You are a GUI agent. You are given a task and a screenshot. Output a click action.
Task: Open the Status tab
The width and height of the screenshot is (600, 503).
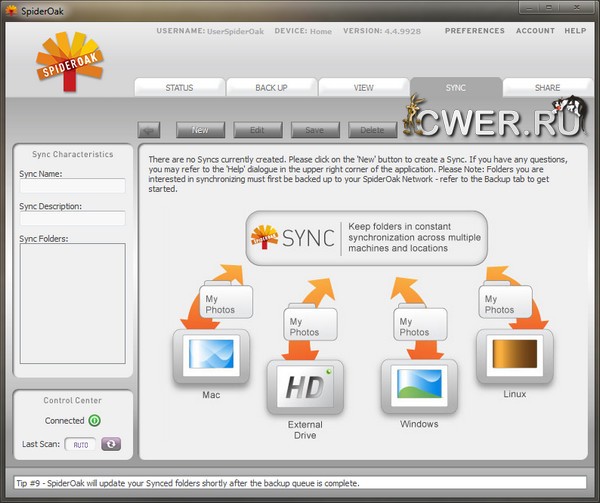pyautogui.click(x=179, y=88)
